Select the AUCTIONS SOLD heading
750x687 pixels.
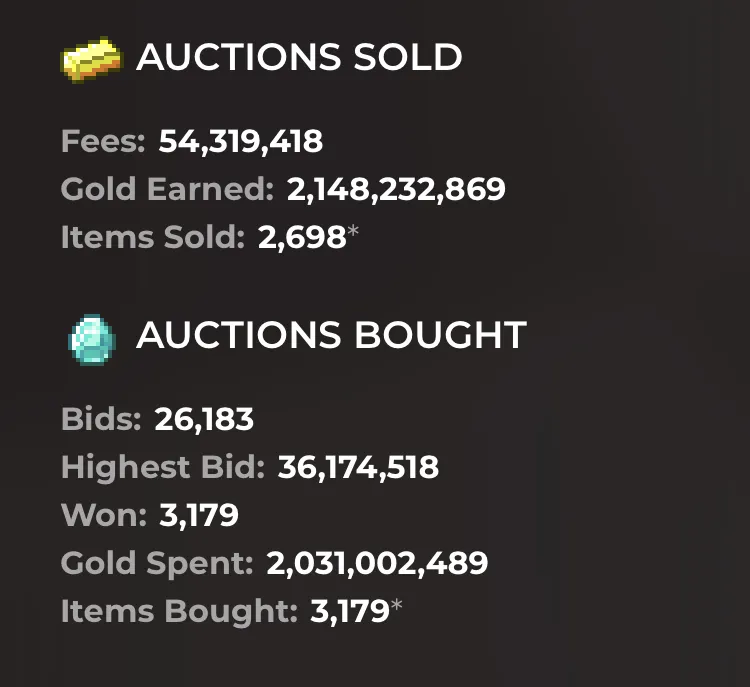tap(299, 58)
